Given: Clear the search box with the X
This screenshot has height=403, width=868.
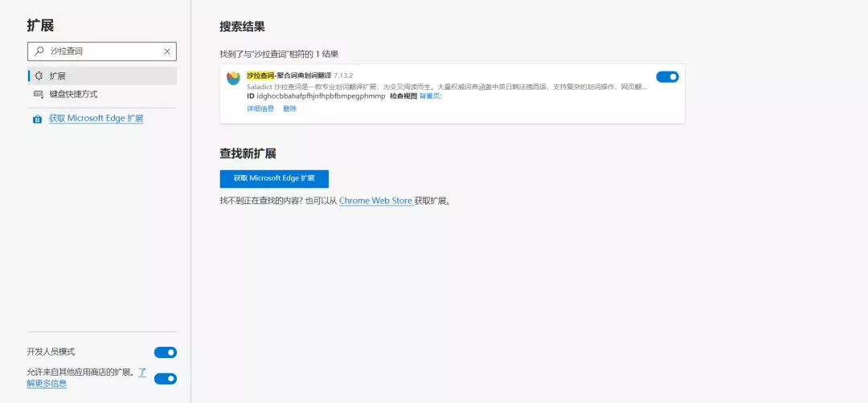Looking at the screenshot, I should click(167, 51).
